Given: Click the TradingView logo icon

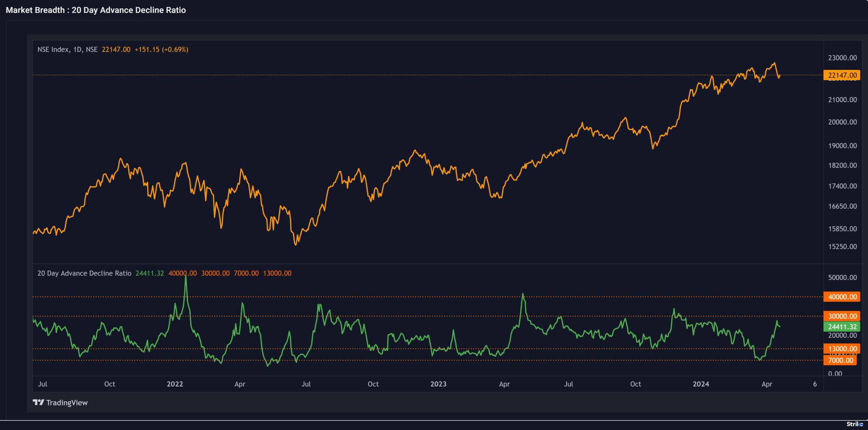Looking at the screenshot, I should pos(39,402).
